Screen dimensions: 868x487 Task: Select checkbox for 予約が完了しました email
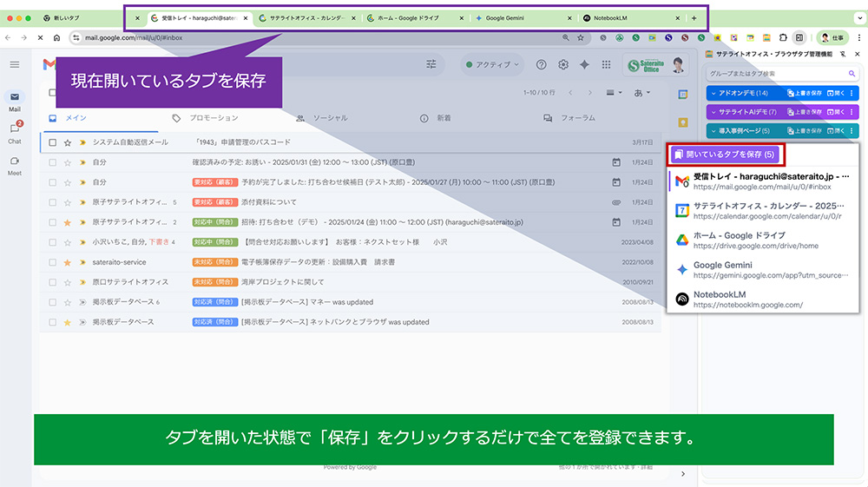click(52, 182)
